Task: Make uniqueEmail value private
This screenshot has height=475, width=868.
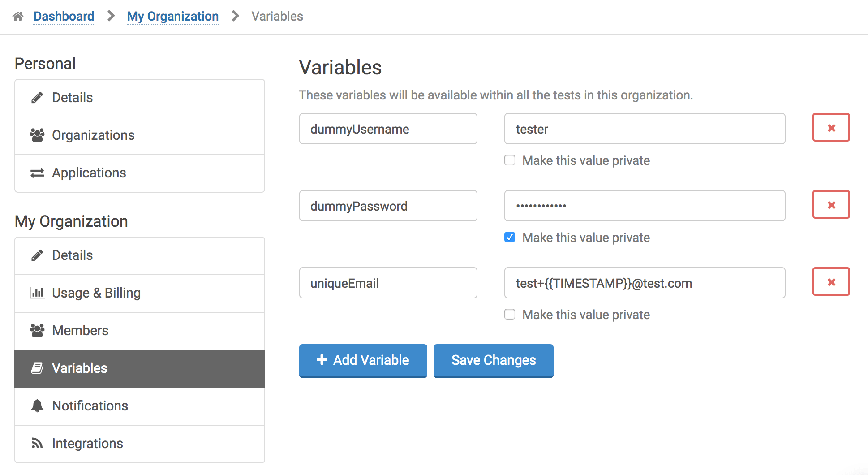Action: [509, 314]
